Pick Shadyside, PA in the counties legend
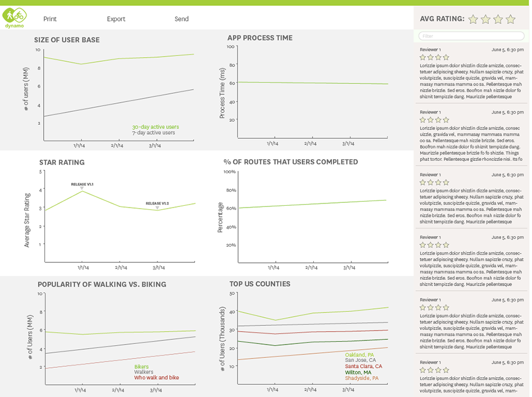 362,378
